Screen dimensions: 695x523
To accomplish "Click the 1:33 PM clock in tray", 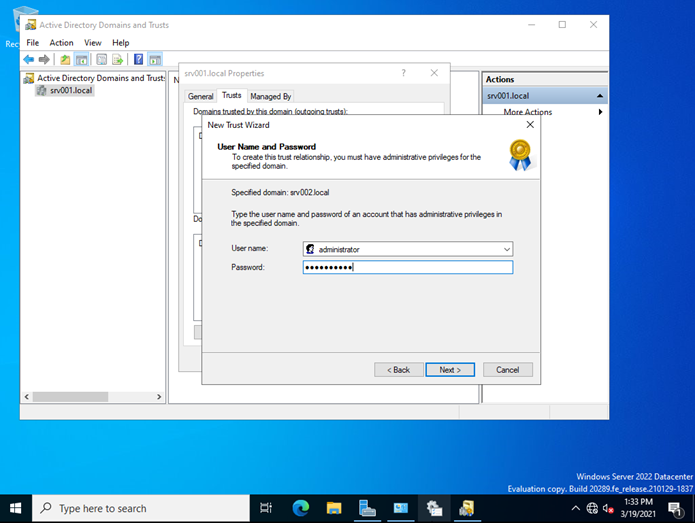I will (x=638, y=502).
